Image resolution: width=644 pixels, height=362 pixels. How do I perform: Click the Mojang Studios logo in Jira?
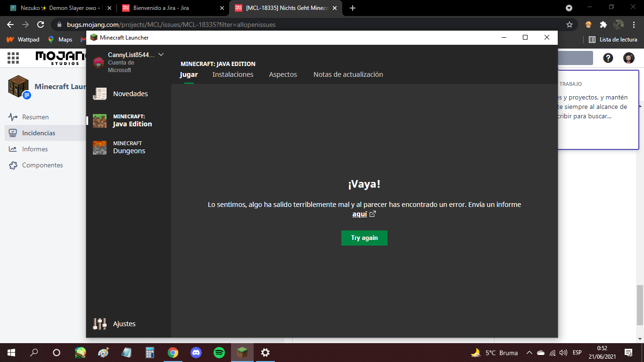60,58
